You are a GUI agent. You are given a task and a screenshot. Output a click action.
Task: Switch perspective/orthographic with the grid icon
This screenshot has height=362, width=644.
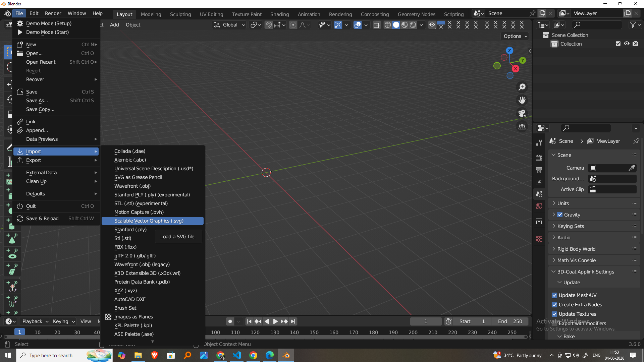(x=522, y=127)
